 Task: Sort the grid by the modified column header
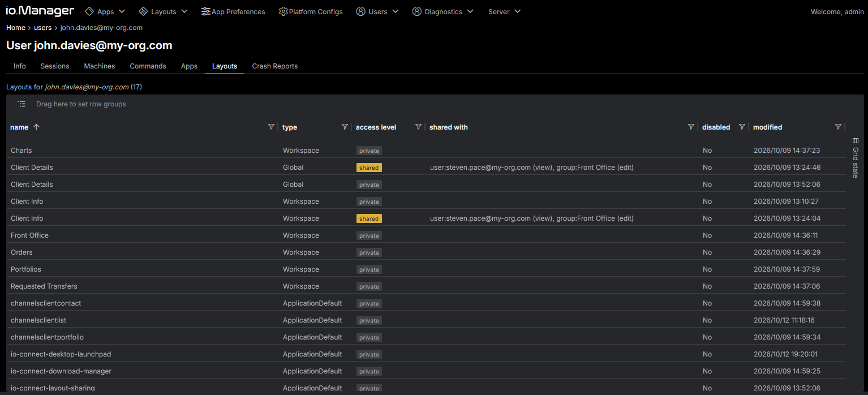768,127
